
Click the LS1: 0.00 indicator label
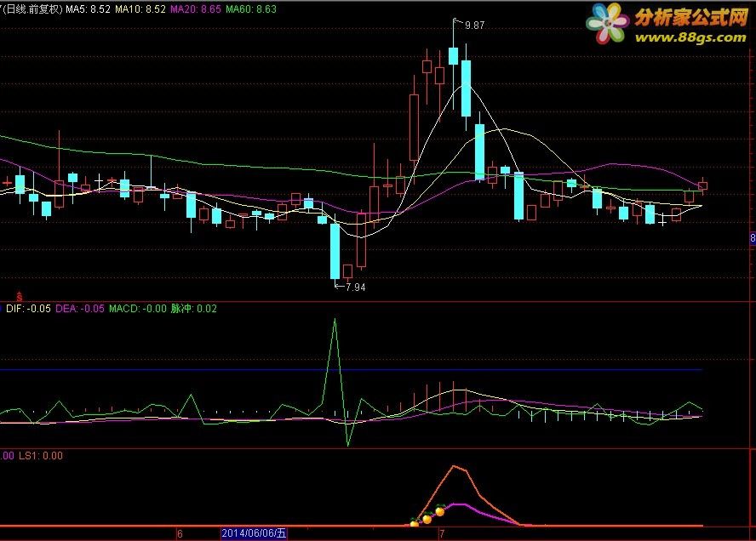[x=41, y=456]
